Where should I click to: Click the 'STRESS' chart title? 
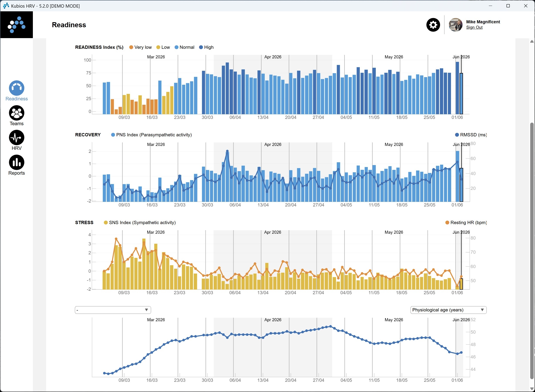(x=84, y=223)
